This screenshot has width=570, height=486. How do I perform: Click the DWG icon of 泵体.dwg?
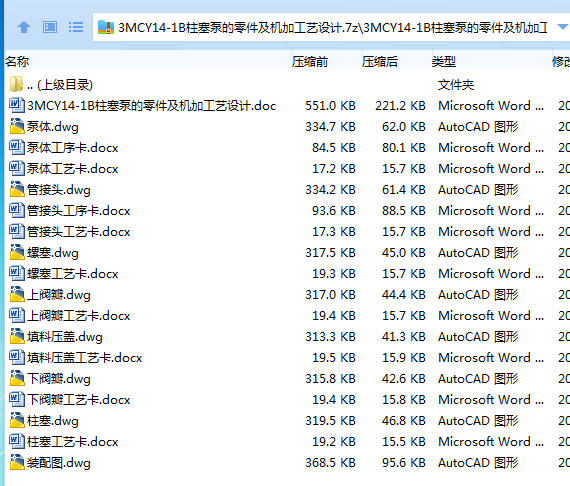(x=17, y=126)
